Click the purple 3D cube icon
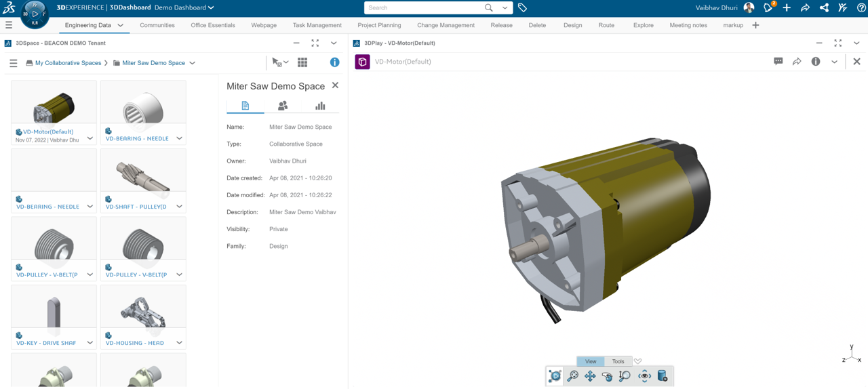This screenshot has height=389, width=868. point(362,62)
